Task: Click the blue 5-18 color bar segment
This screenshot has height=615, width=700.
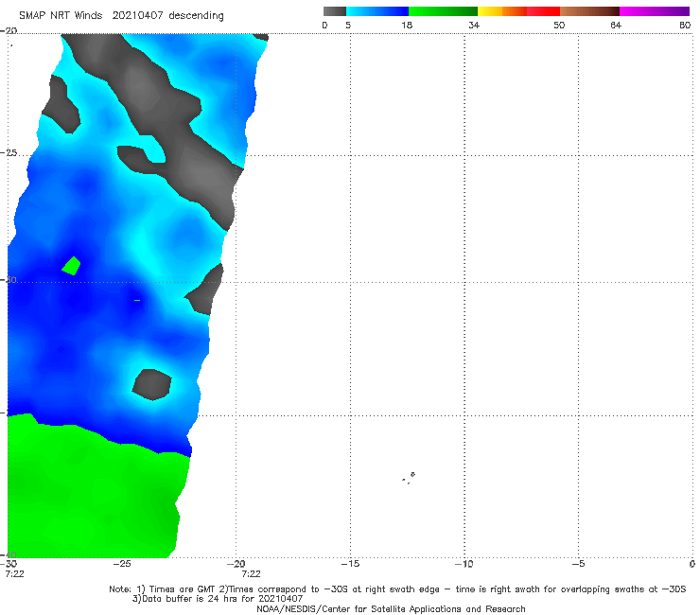Action: tap(377, 11)
